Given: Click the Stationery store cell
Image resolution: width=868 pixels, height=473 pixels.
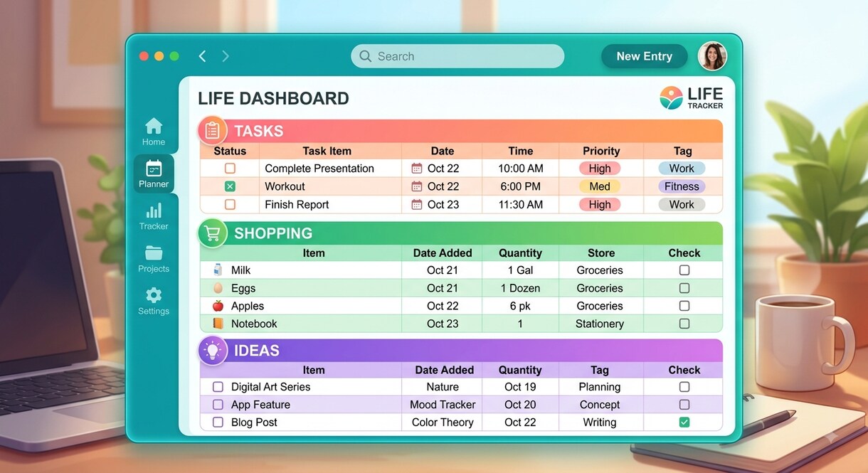Looking at the screenshot, I should point(600,324).
